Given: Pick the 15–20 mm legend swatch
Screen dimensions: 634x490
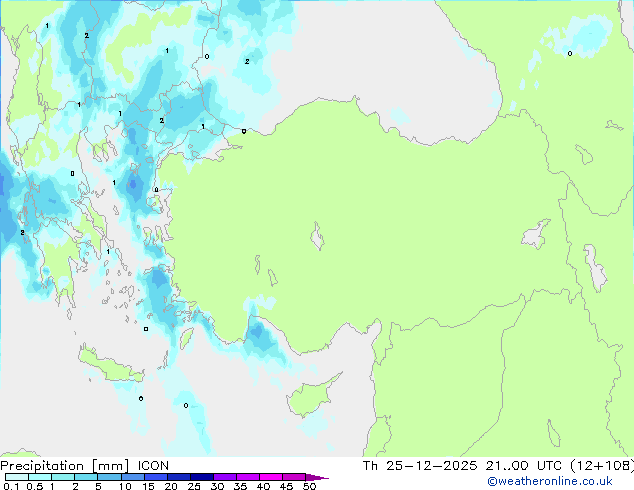Looking at the screenshot, I should (x=156, y=477).
